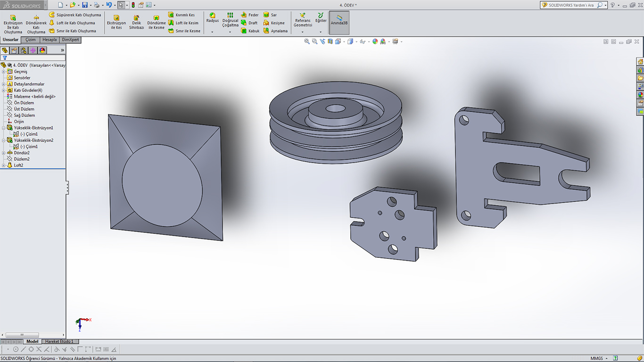Expand the Loft2 tree node
This screenshot has width=644, height=362.
tap(4, 165)
